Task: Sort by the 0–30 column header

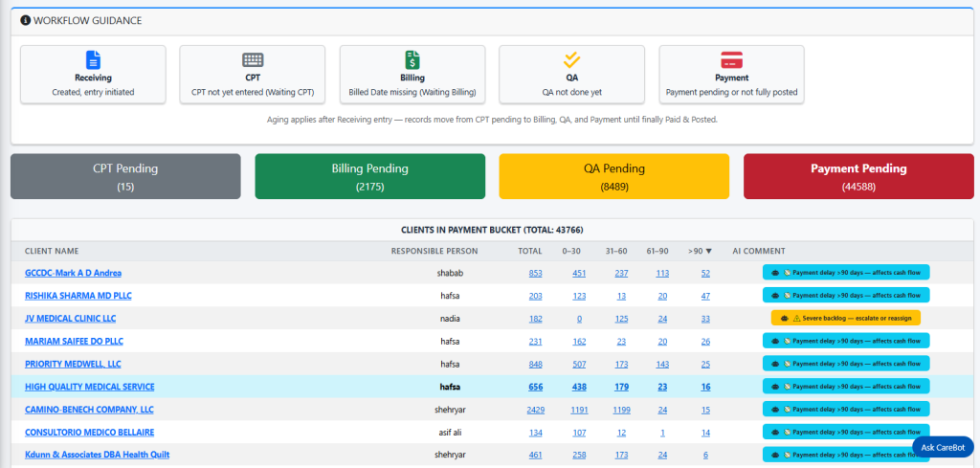Action: 571,251
